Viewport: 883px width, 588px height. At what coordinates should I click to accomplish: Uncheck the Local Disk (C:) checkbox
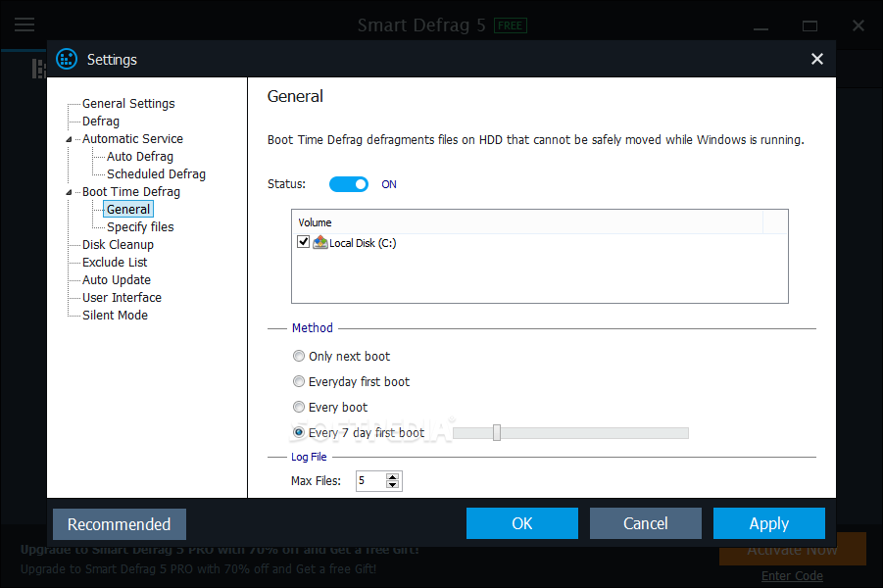[303, 242]
